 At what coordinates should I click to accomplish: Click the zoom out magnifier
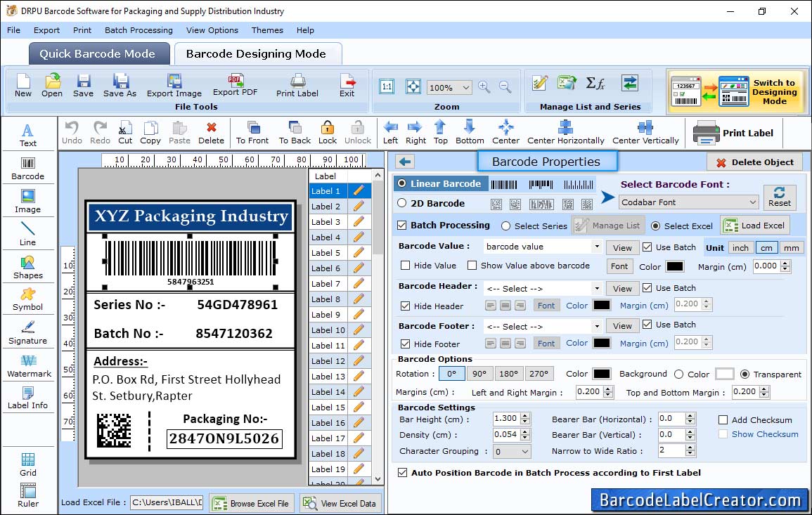point(505,86)
